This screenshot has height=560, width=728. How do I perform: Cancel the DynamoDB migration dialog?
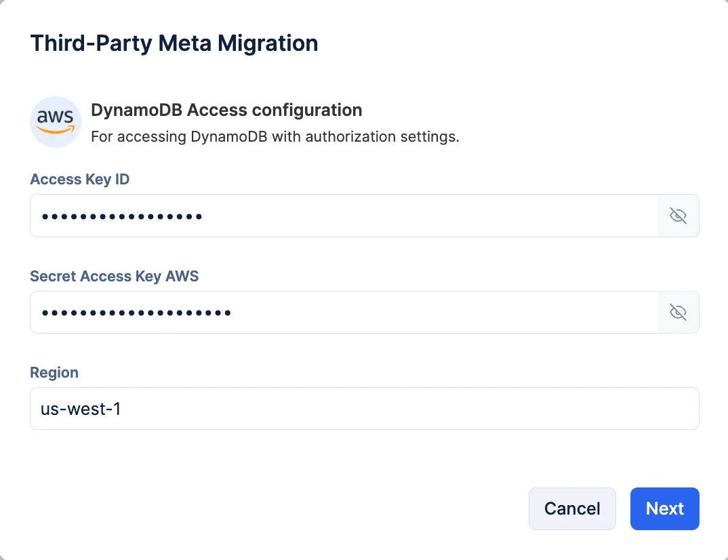point(572,508)
